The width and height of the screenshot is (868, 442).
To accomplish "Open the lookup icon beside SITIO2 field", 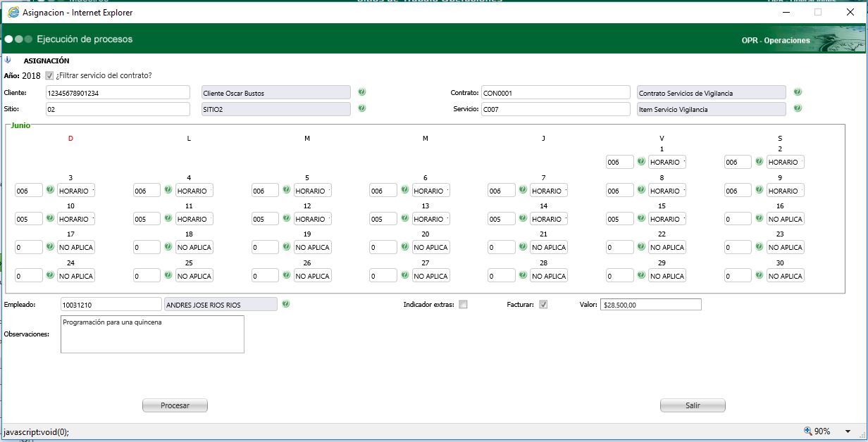I will click(361, 108).
